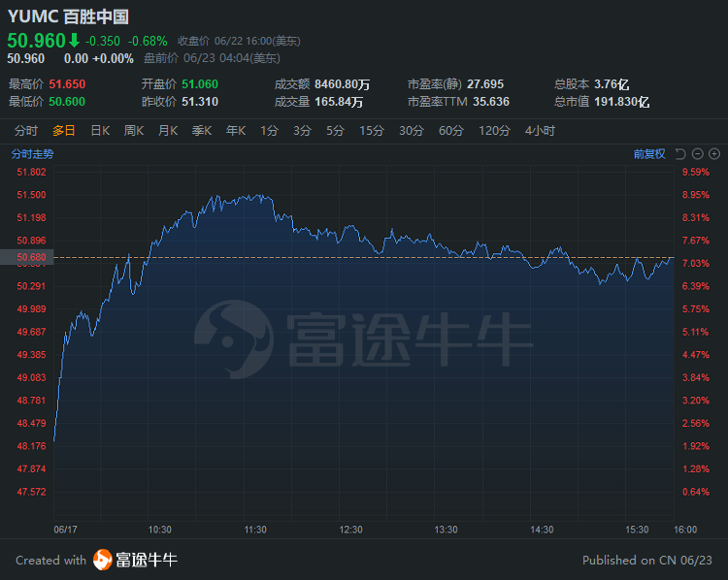Click the undo/reset chart icon

point(680,154)
